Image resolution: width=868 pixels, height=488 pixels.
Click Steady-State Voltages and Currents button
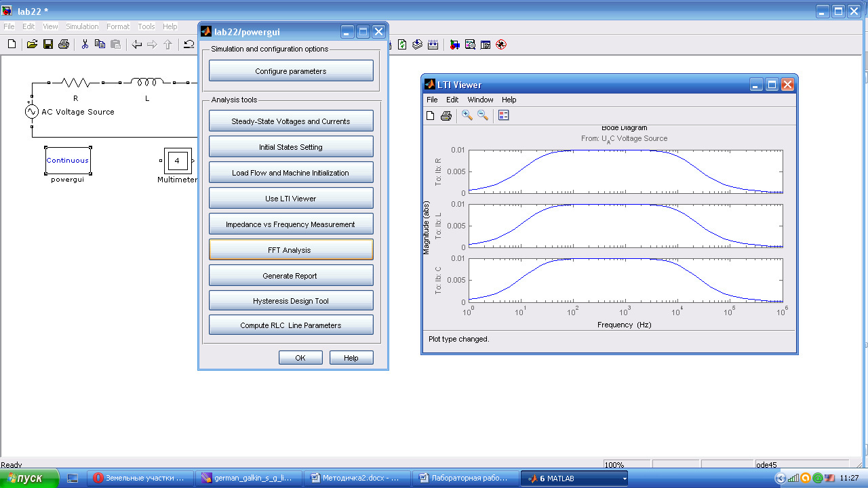click(x=291, y=121)
